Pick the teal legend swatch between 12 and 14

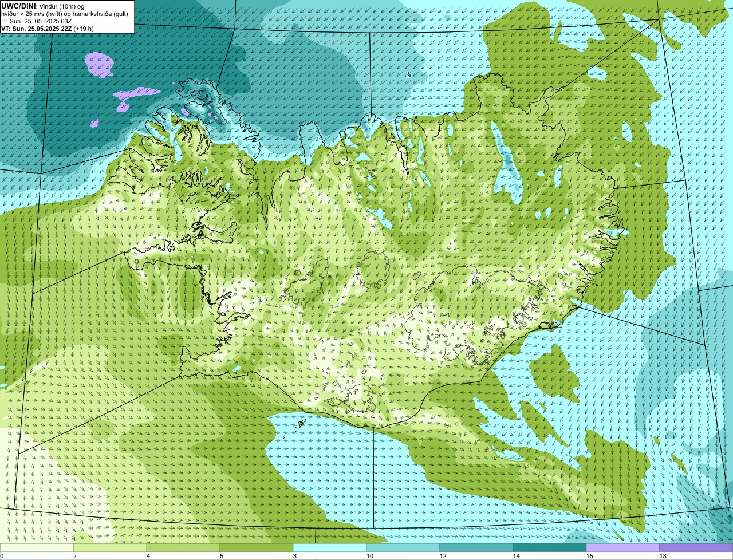476,547
